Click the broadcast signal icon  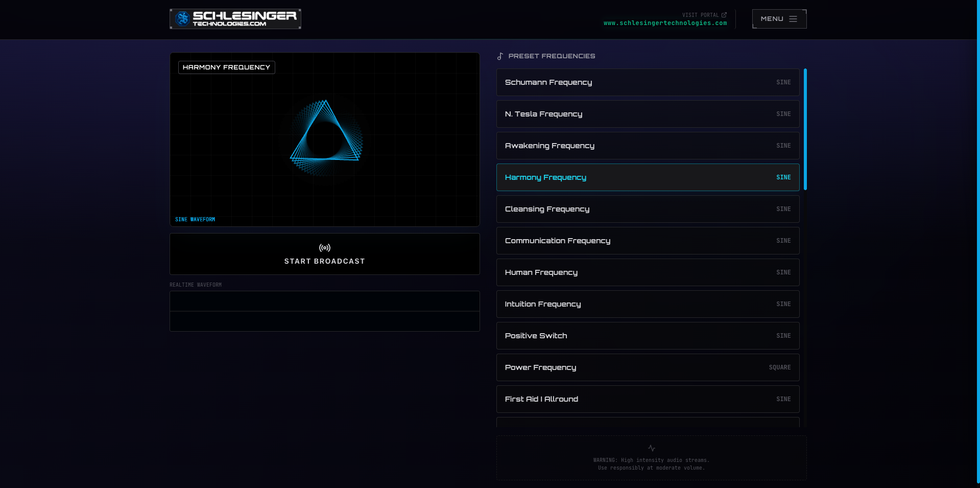click(325, 248)
